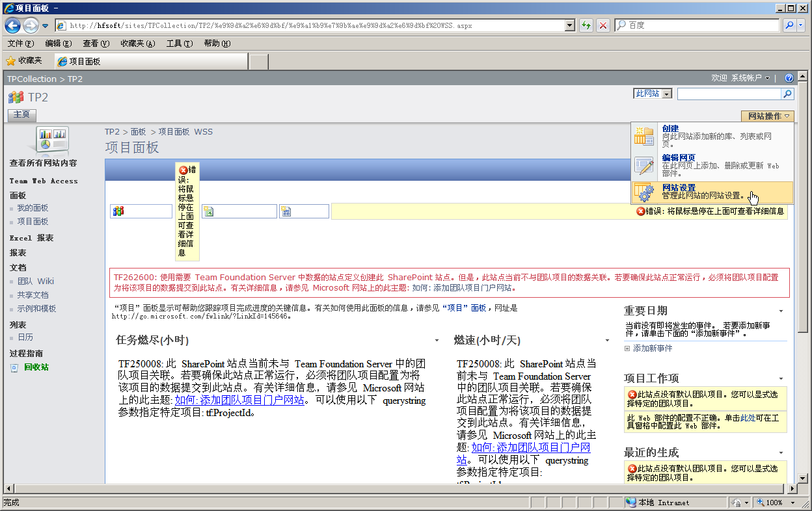Select the 项目面板 browser tab
The width and height of the screenshot is (812, 511).
coord(150,61)
